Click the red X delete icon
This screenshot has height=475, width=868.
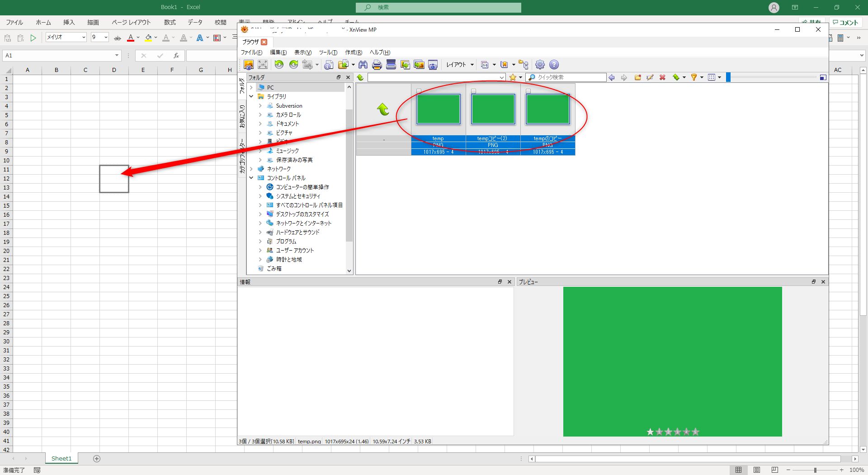[662, 77]
